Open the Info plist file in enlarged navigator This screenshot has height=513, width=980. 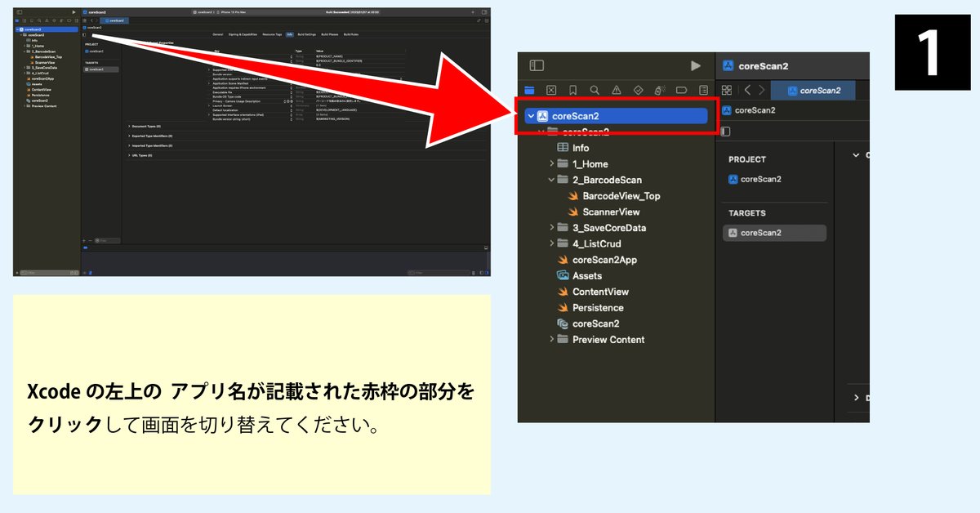pyautogui.click(x=572, y=148)
